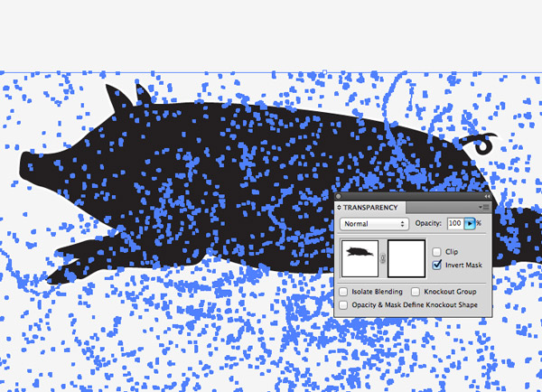Select the white opacity mask thumbnail
This screenshot has height=392, width=542.
(x=406, y=258)
